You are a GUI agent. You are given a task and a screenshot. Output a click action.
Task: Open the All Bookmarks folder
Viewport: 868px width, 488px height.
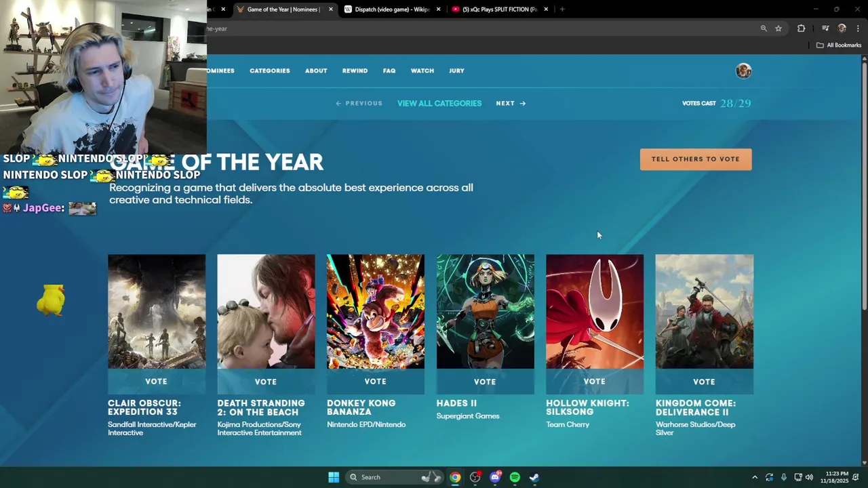839,45
